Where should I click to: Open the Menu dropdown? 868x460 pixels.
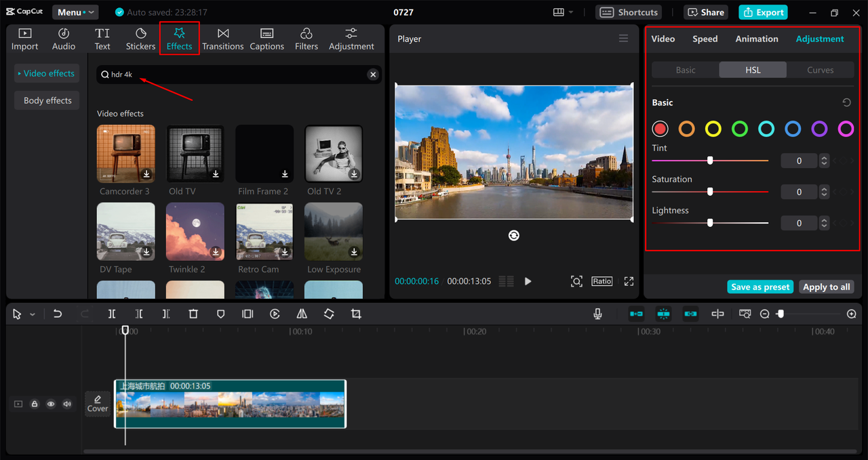coord(75,12)
